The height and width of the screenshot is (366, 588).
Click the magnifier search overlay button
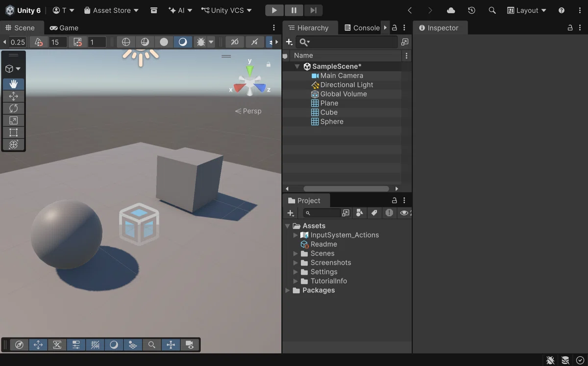tap(152, 345)
